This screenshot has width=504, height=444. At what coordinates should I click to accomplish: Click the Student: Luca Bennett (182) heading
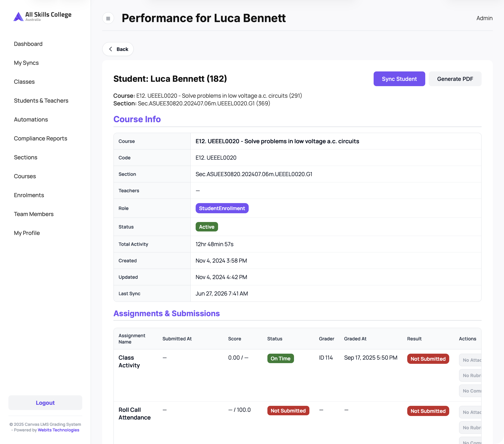pos(170,79)
